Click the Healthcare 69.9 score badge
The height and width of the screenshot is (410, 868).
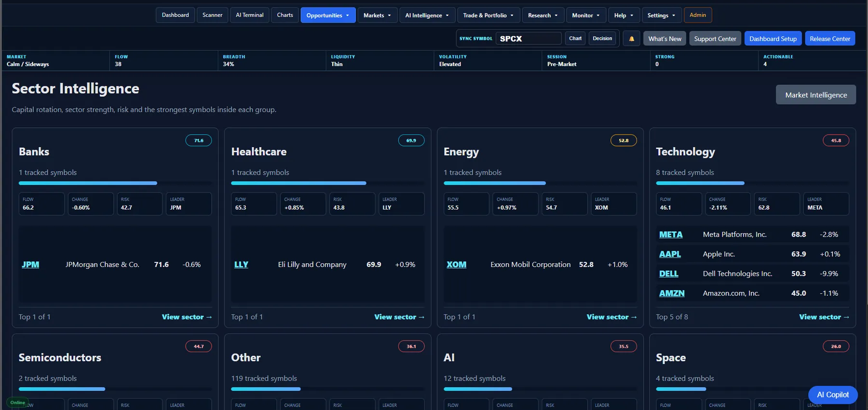tap(411, 140)
